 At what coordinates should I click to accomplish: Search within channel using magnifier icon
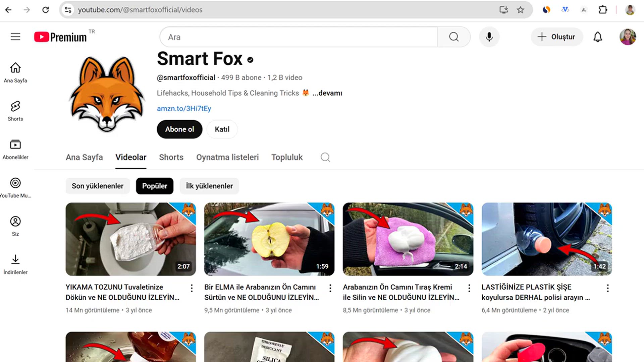(x=325, y=157)
